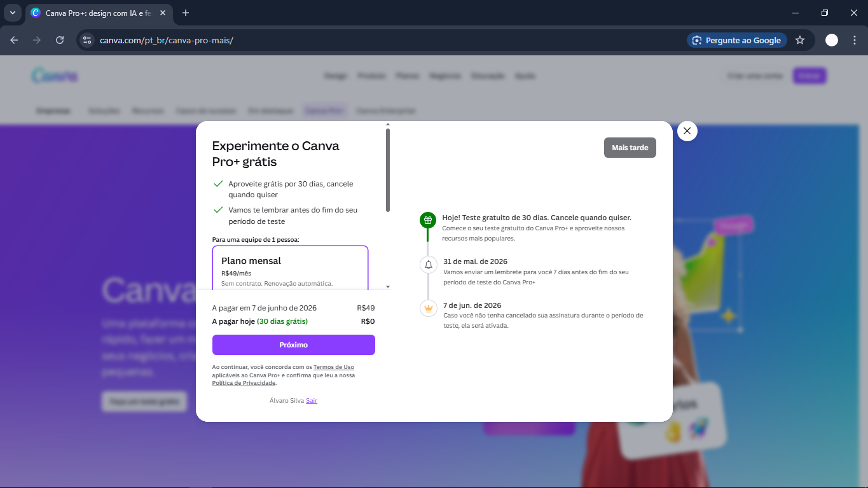Click Hoje! Teste gratuito de 30 dias heading
This screenshot has width=868, height=488.
pos(537,218)
